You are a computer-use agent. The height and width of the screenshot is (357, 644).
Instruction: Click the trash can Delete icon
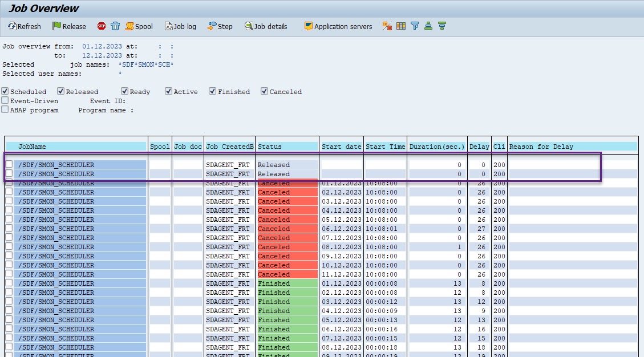point(115,26)
